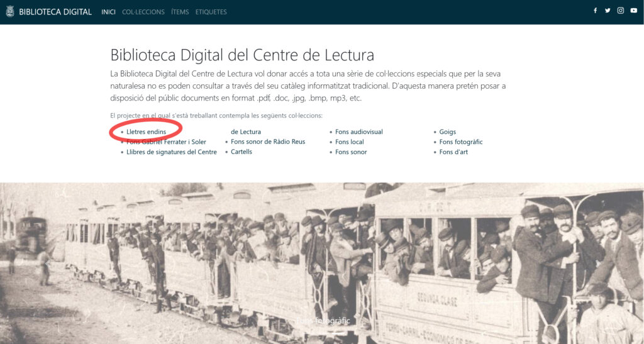Open the COL·LECCIONS menu item

click(143, 12)
